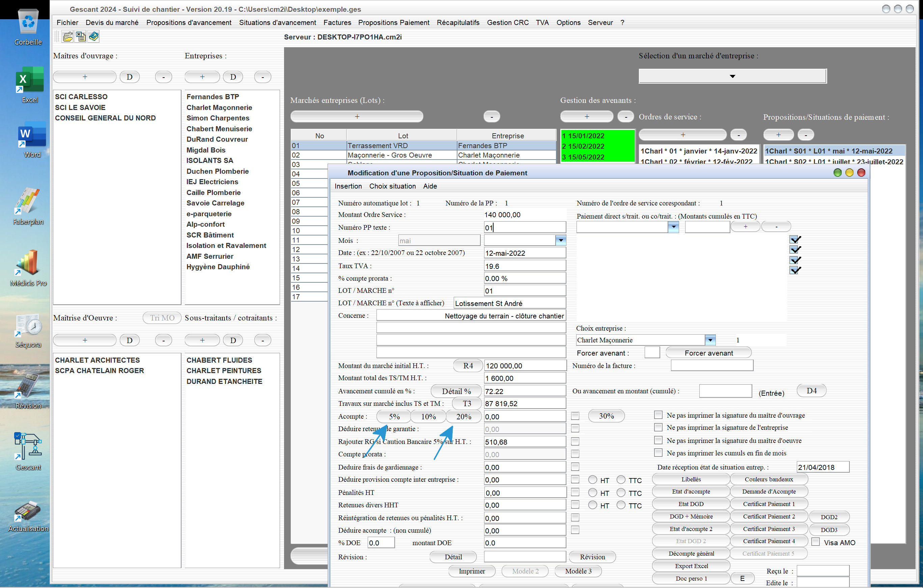Click the yellow button of the Modification dialog

(849, 173)
